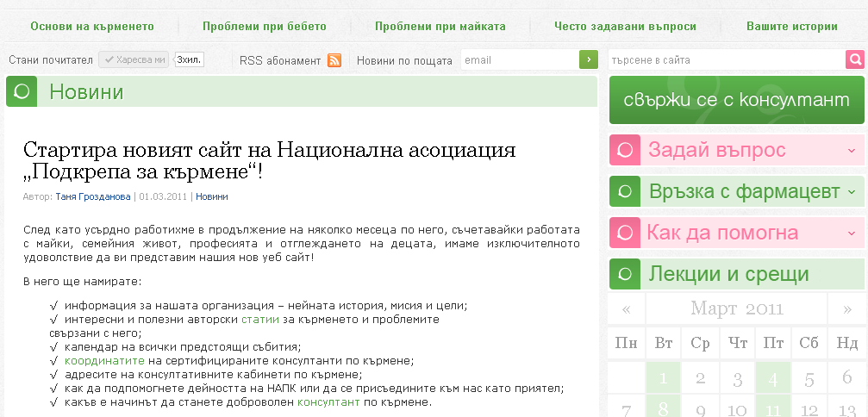This screenshot has width=868, height=417.
Task: Click the Лекции и срещи heading text
Action: coord(728,274)
